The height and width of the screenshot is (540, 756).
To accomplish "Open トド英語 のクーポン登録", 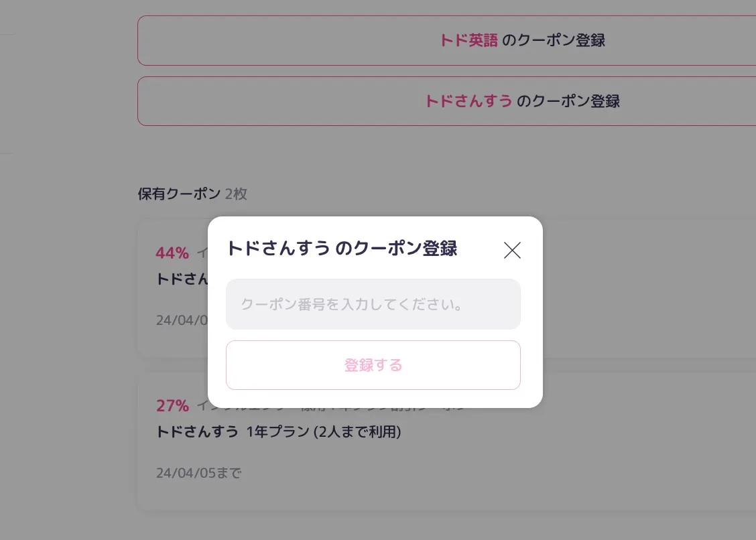I will coord(446,41).
